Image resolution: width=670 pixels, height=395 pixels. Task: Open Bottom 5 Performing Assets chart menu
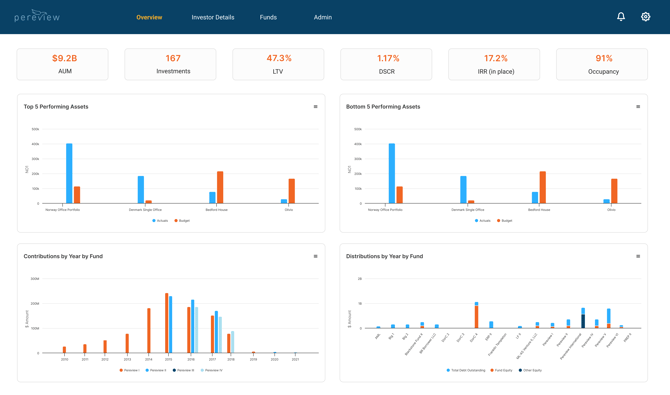tap(638, 106)
